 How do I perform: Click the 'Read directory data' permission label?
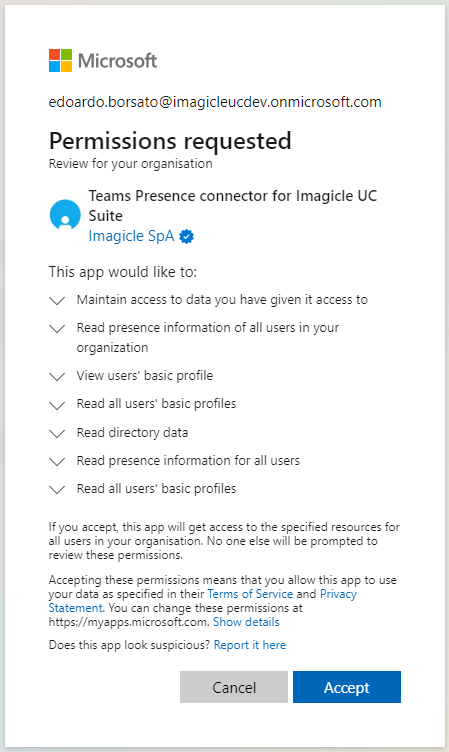(132, 433)
